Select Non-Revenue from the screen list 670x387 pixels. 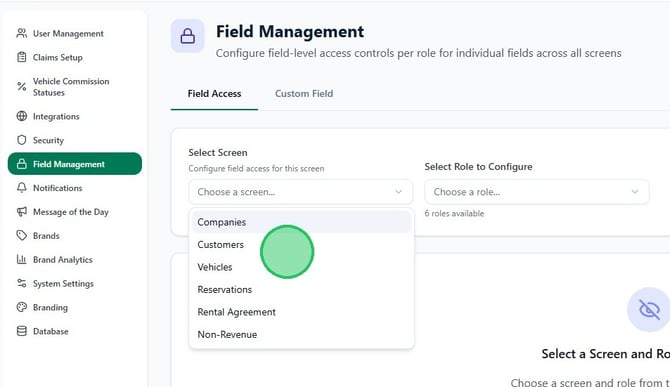301,334
